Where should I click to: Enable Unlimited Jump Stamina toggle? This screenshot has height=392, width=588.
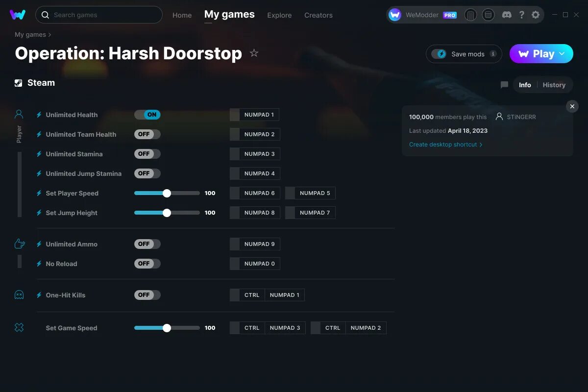[147, 173]
